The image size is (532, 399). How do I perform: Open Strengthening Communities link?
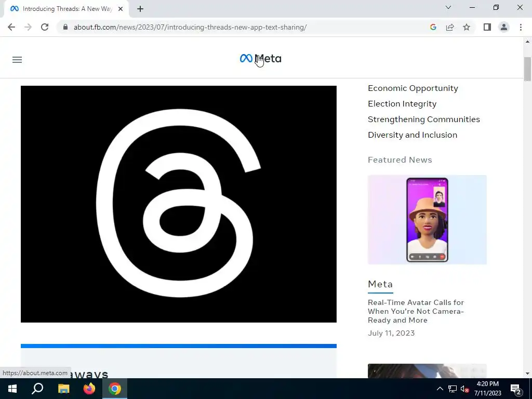pos(424,119)
